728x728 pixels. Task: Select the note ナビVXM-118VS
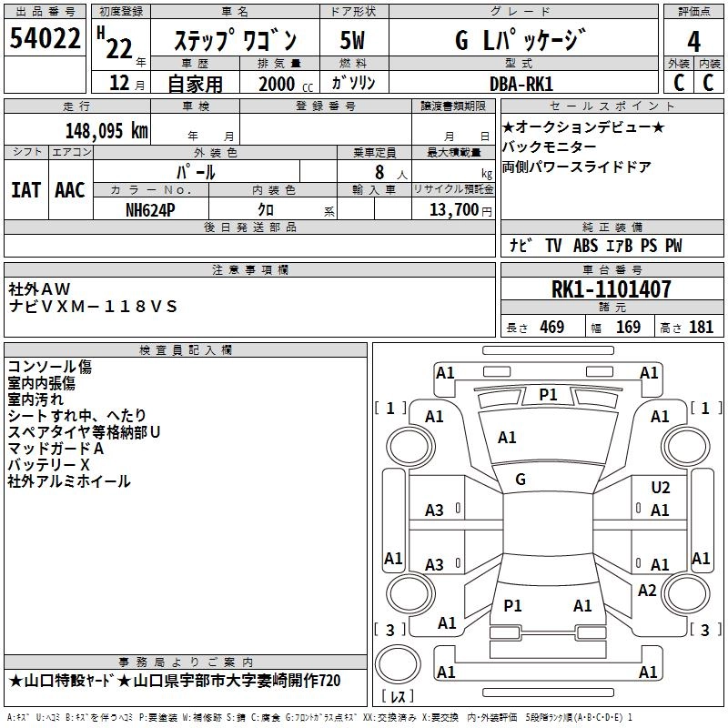(93, 307)
